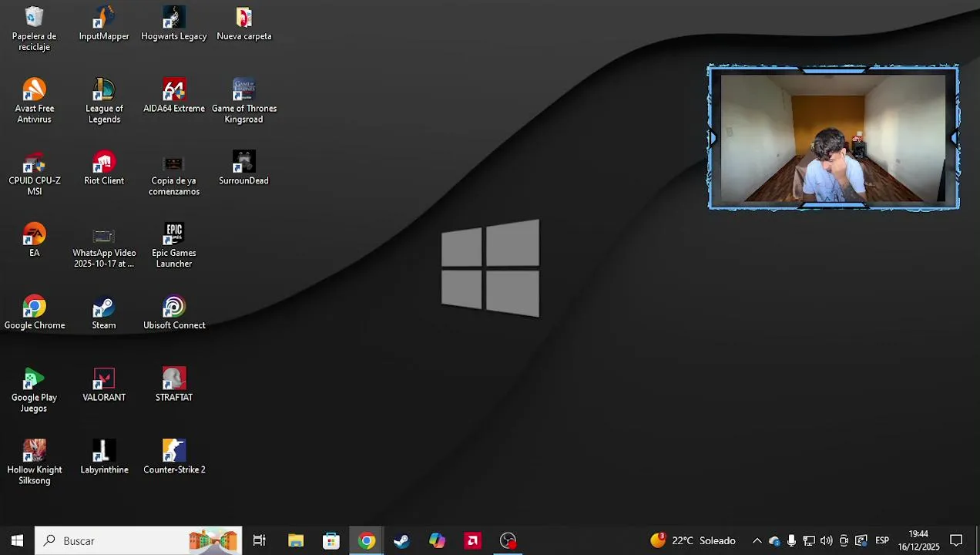Image resolution: width=980 pixels, height=555 pixels.
Task: Open Copilot from the taskbar
Action: [x=437, y=540]
